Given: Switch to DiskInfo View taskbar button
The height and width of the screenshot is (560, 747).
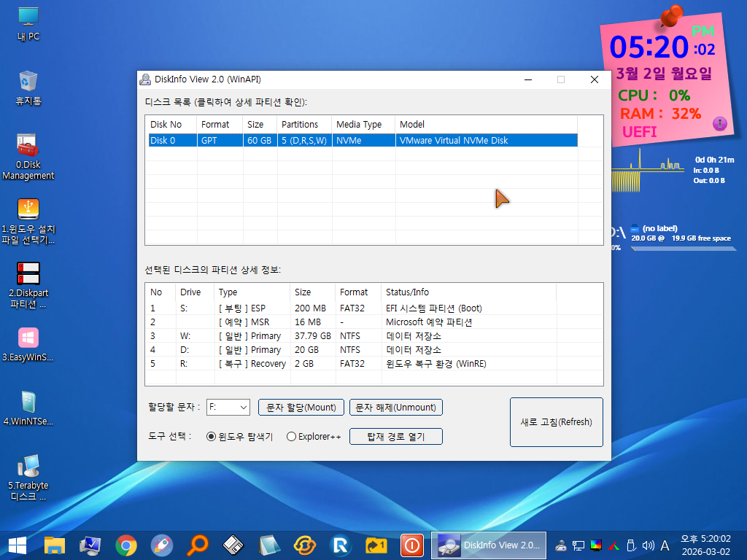Looking at the screenshot, I should point(489,545).
